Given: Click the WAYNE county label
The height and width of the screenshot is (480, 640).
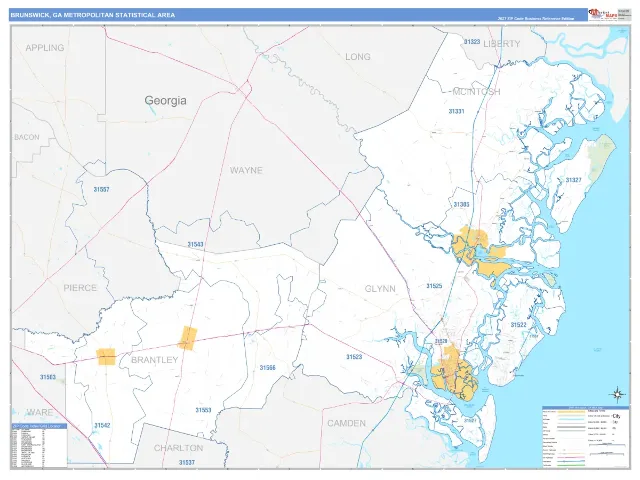Looking at the screenshot, I should (x=246, y=170).
